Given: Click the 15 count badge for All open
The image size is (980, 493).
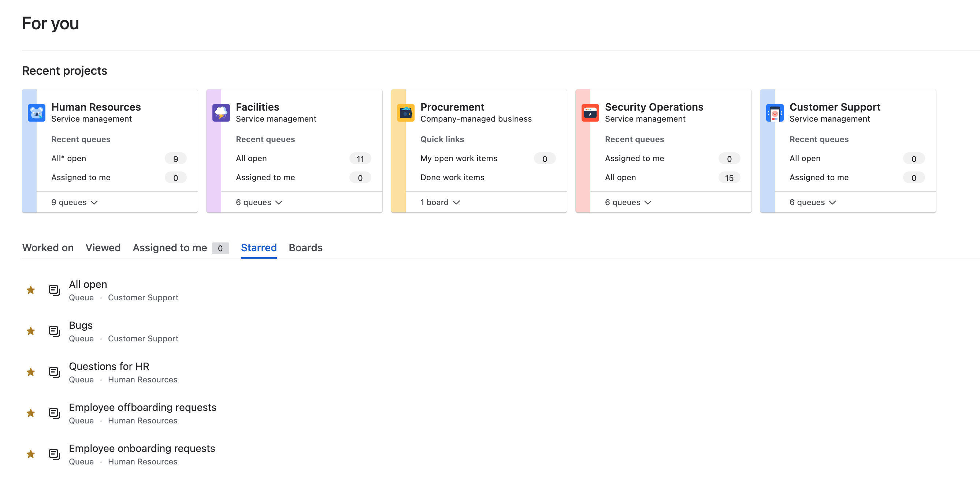Looking at the screenshot, I should click(729, 178).
